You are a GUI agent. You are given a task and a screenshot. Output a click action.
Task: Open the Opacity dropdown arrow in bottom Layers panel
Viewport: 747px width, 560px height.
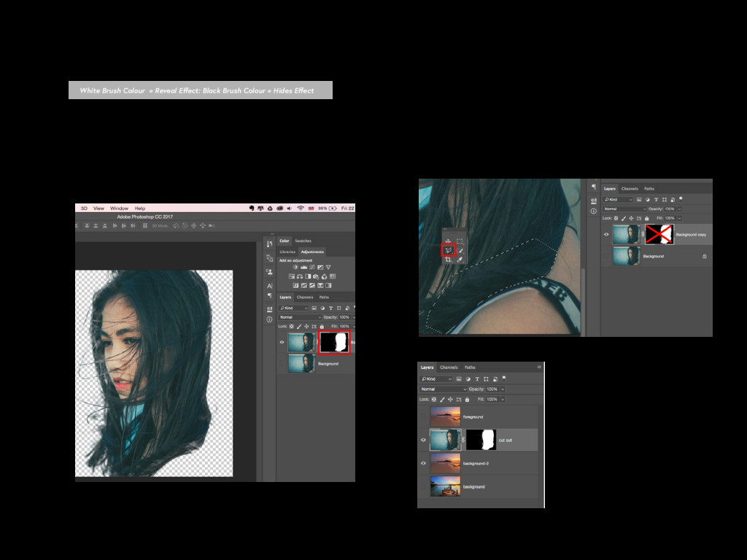tap(503, 389)
